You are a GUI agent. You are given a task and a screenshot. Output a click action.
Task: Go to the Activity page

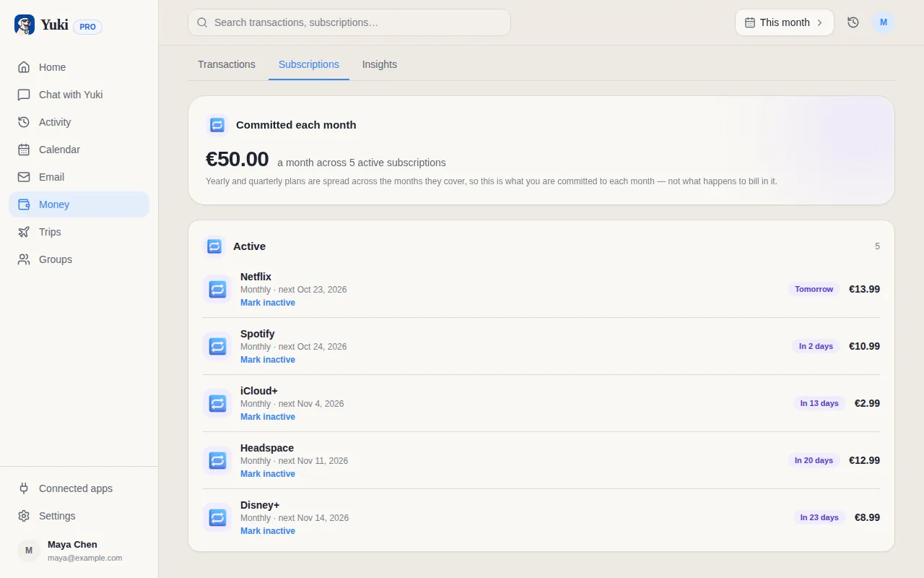tap(79, 122)
